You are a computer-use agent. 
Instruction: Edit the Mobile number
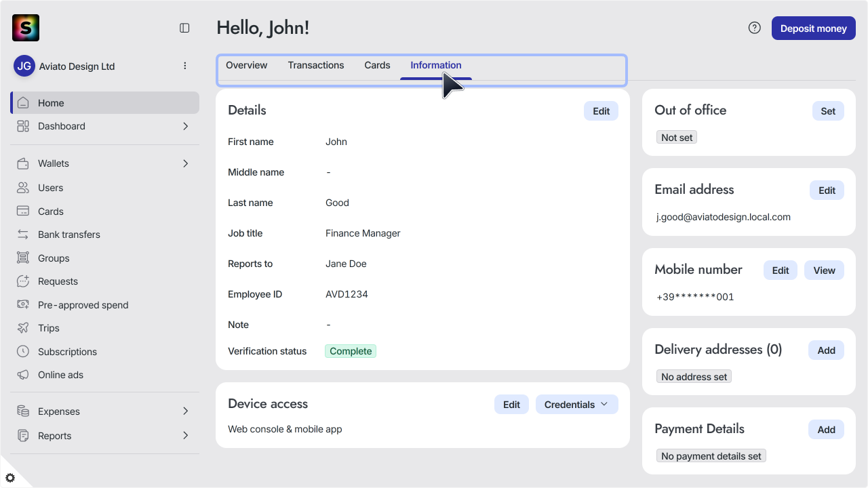pos(781,270)
